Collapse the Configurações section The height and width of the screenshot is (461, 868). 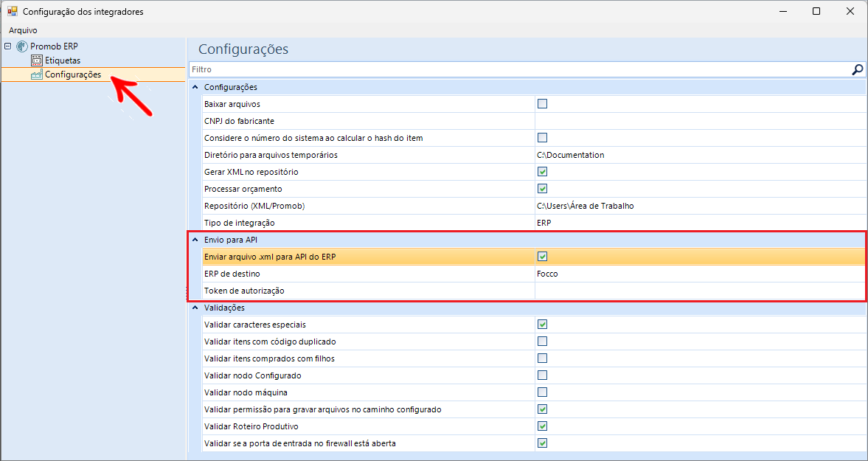click(x=195, y=88)
